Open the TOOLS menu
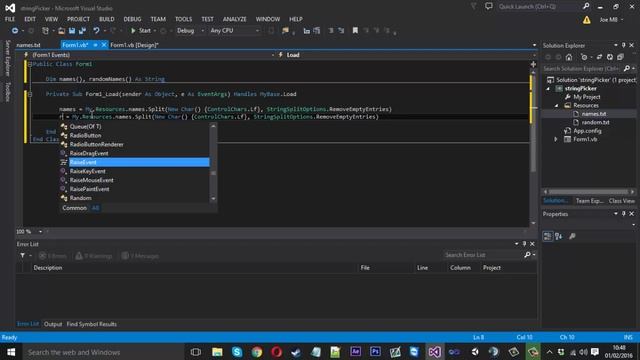The image size is (640, 360). pyautogui.click(x=183, y=19)
